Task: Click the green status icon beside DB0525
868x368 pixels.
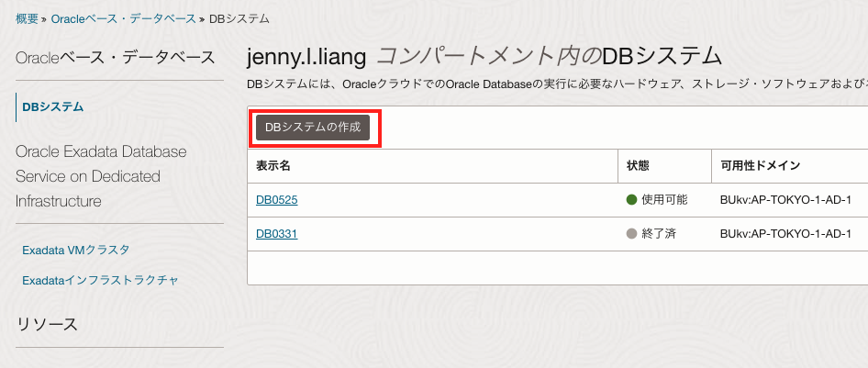Action: coord(631,199)
